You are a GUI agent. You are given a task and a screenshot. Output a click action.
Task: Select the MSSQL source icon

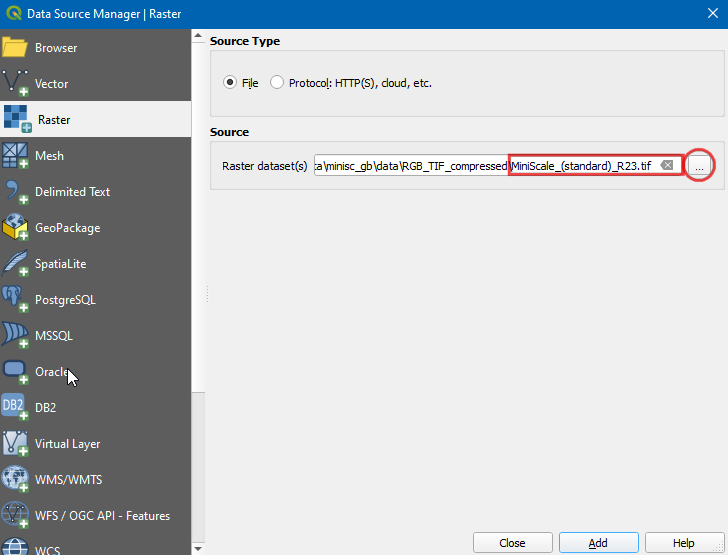[x=15, y=336]
